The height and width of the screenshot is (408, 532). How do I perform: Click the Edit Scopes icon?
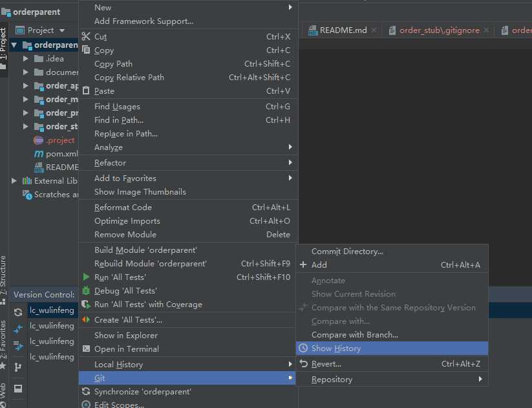86,405
